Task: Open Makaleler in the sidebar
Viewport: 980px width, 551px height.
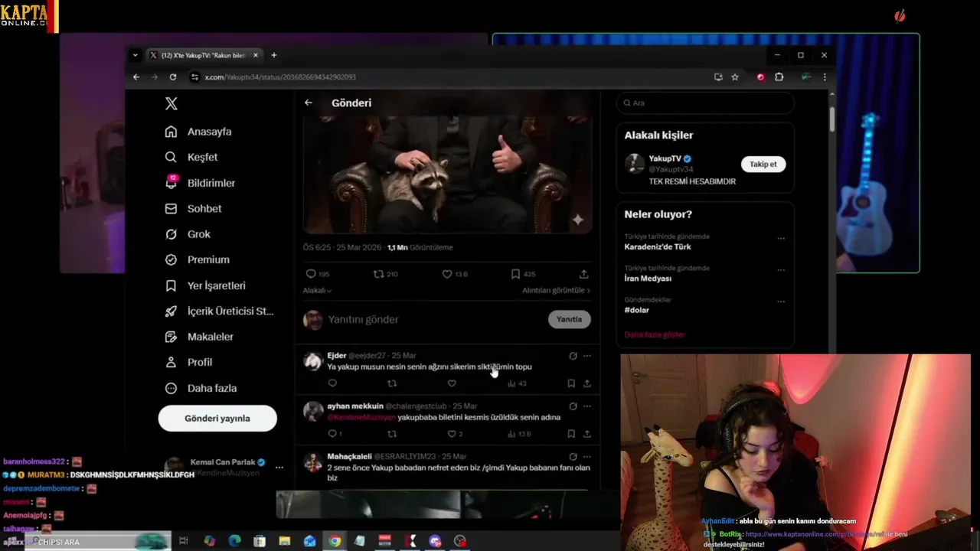Action: pyautogui.click(x=199, y=337)
